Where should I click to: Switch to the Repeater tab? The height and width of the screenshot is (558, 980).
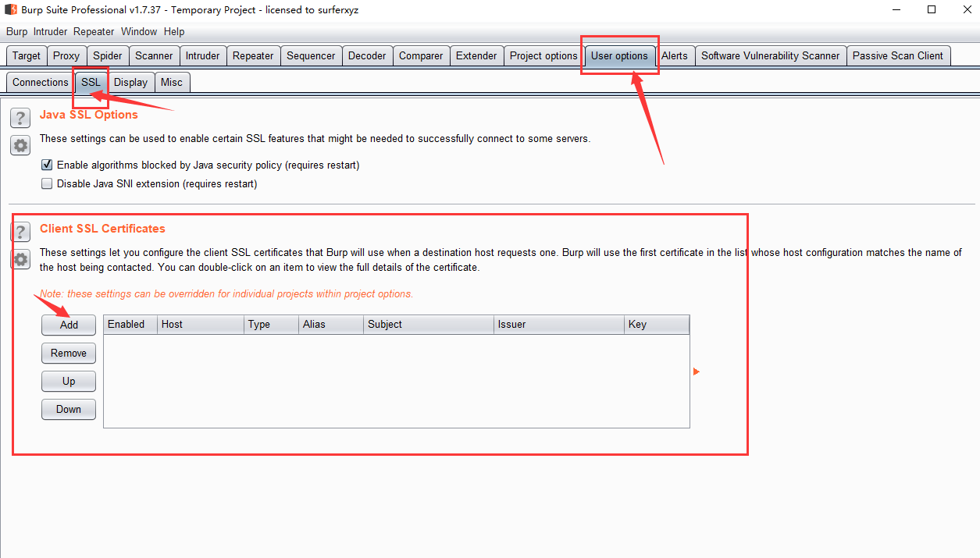pos(253,56)
